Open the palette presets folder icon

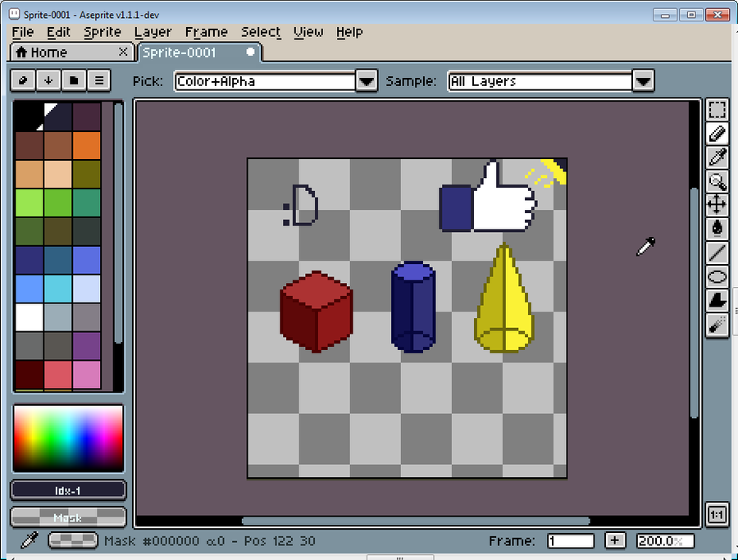pos(74,80)
